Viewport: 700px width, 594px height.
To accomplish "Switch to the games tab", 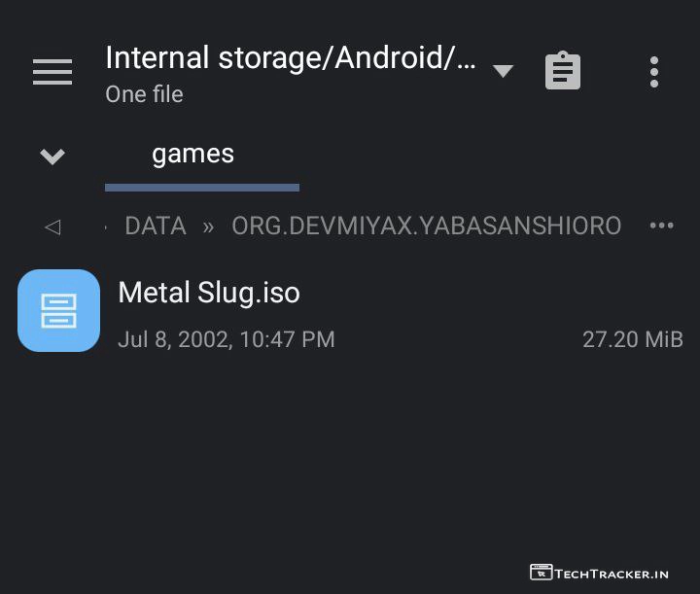I will tap(192, 154).
